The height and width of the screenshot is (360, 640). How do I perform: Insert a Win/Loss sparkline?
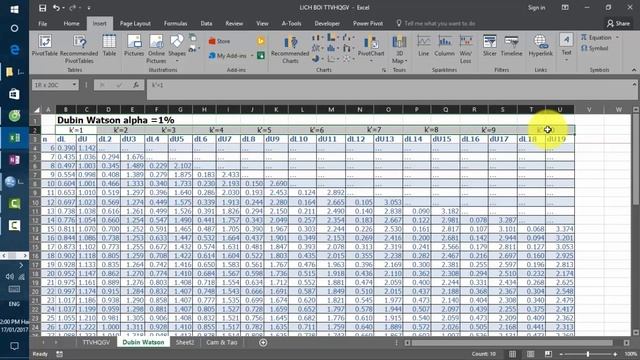pos(466,49)
